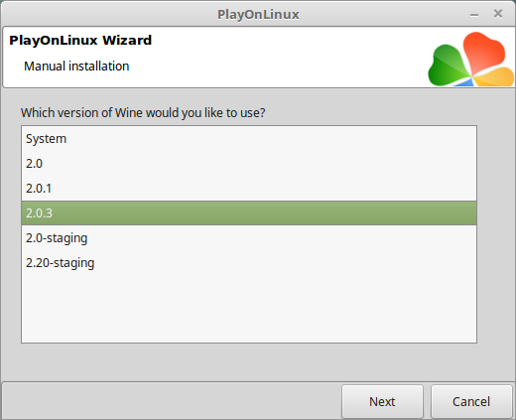Click empty space in the version list
Image resolution: width=516 pixels, height=420 pixels.
249,308
